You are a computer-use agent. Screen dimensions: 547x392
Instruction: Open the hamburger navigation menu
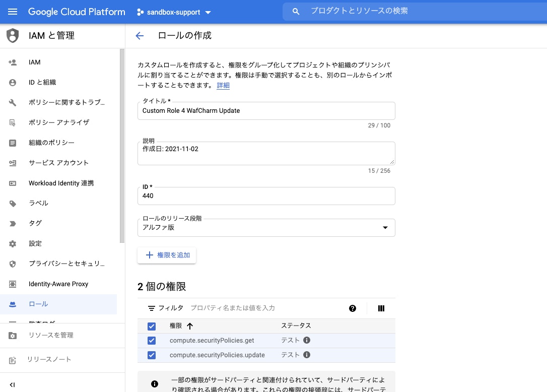tap(13, 12)
